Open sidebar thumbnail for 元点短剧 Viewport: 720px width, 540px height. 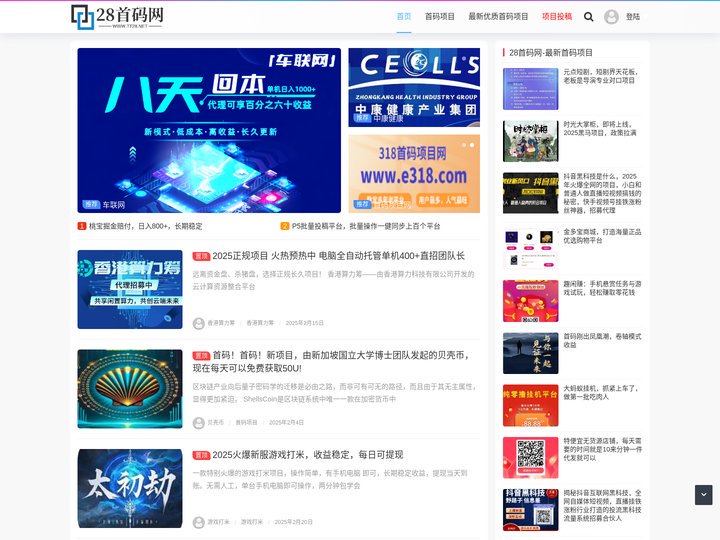[530, 89]
